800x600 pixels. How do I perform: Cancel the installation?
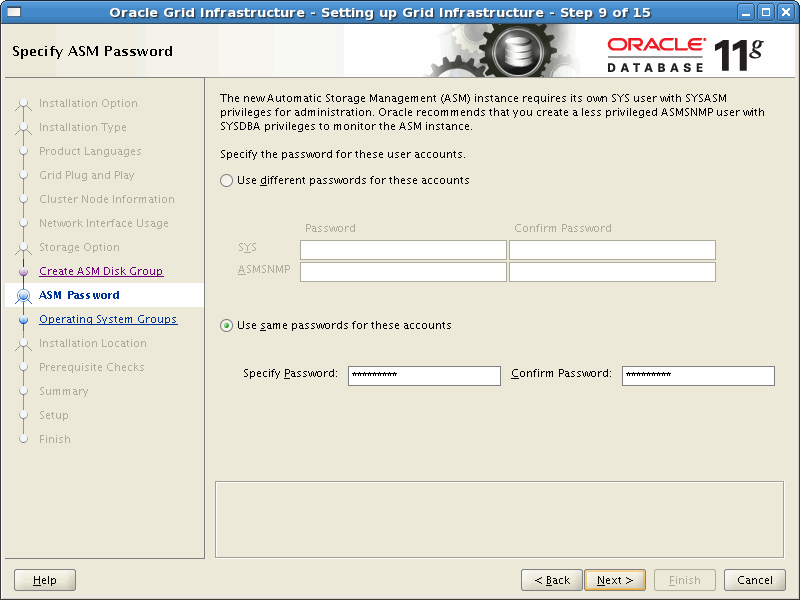pos(755,580)
